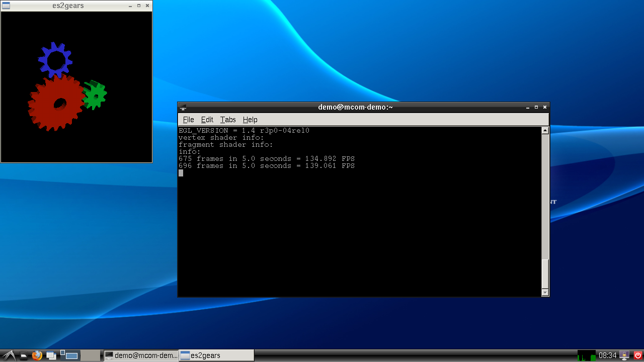Click the clock showing 08:34
This screenshot has width=644, height=362.
(x=607, y=355)
